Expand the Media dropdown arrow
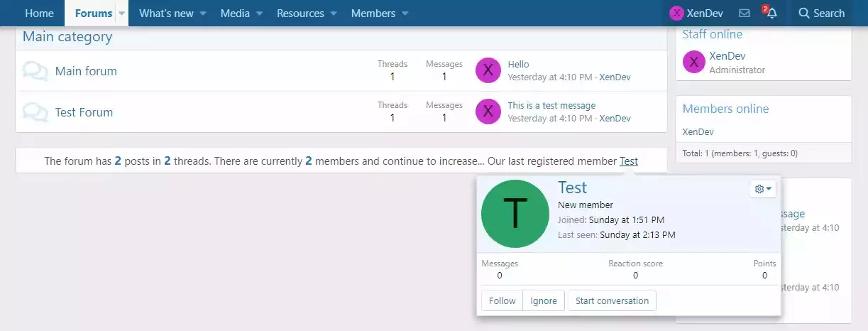 click(x=259, y=13)
